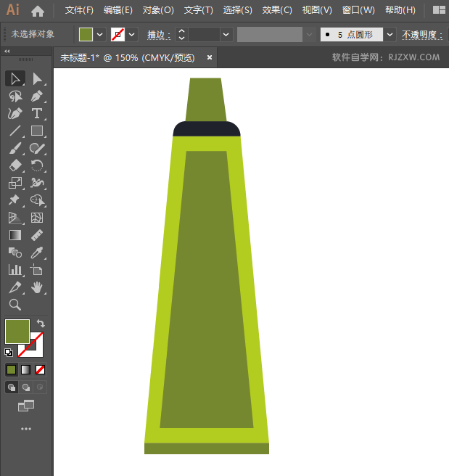The width and height of the screenshot is (449, 476).
Task: Open the fill color dropdown arrow
Action: [x=100, y=34]
